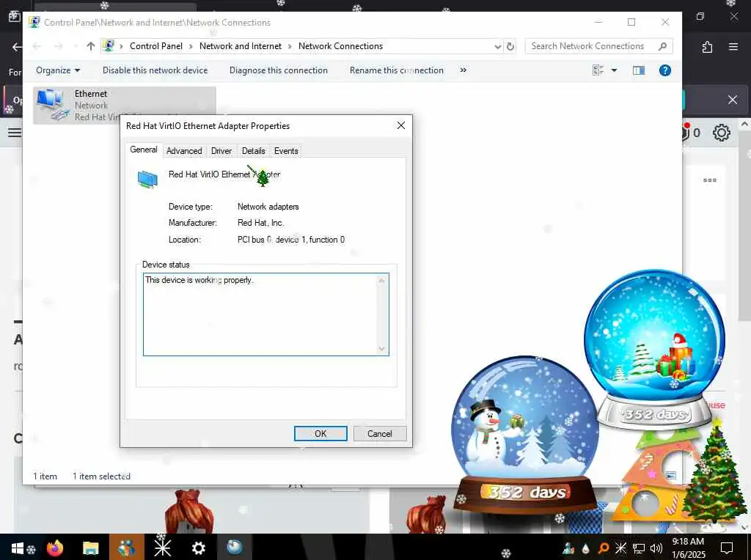Screen dimensions: 751x560
Task: Click the Location value PCI bus text
Action: [290, 239]
